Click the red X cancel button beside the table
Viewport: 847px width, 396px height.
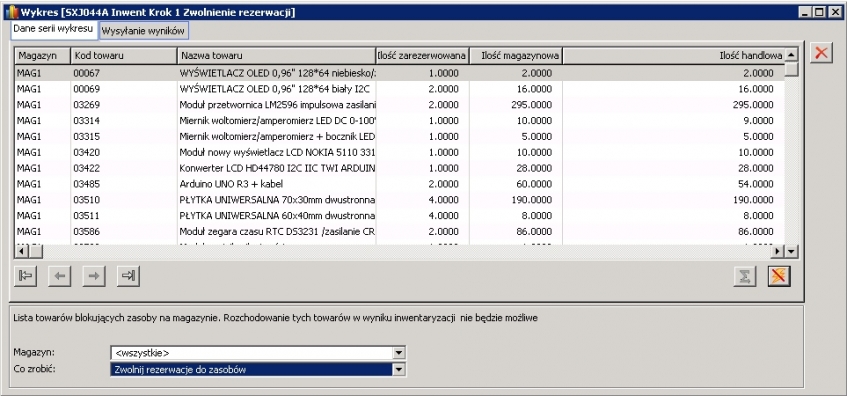tap(821, 52)
